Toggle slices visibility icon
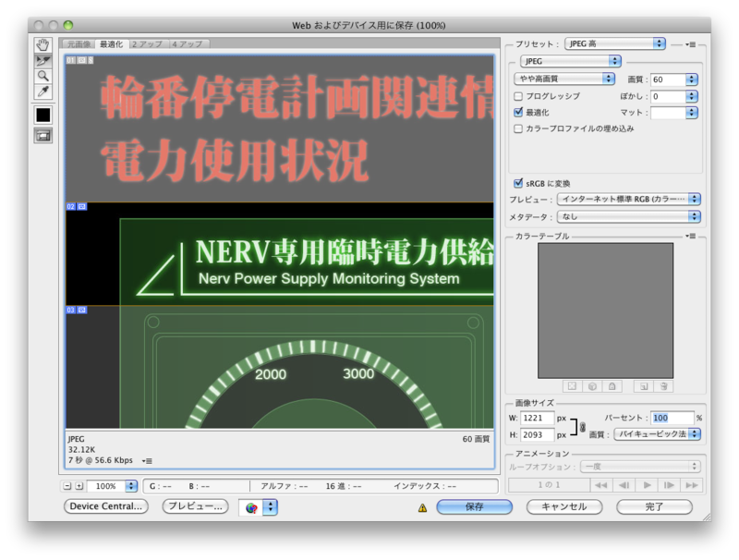The width and height of the screenshot is (739, 560). 42,136
